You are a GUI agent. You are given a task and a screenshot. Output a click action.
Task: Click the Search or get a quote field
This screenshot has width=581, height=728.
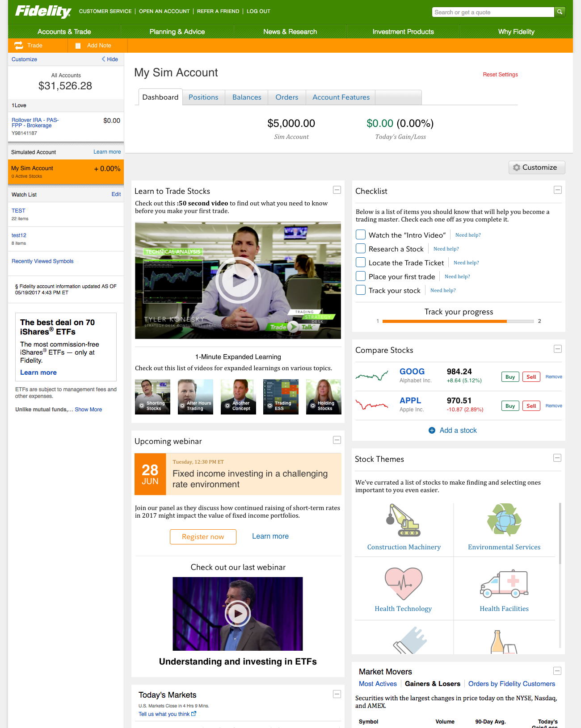(x=493, y=12)
